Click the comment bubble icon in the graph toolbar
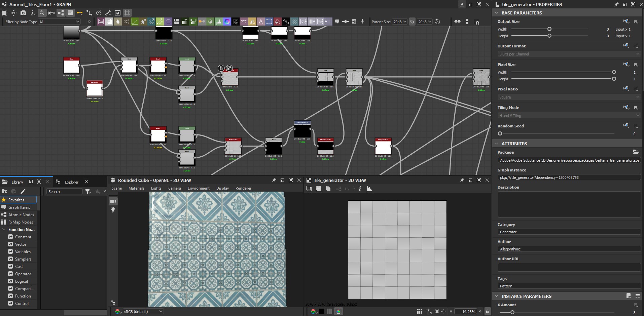Viewport: 644px width, 316px height. coord(337,21)
